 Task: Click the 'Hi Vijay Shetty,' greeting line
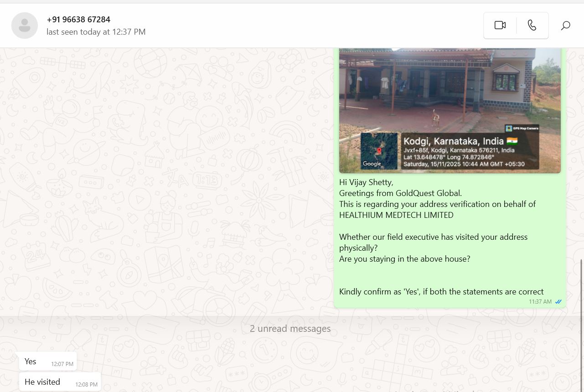366,182
